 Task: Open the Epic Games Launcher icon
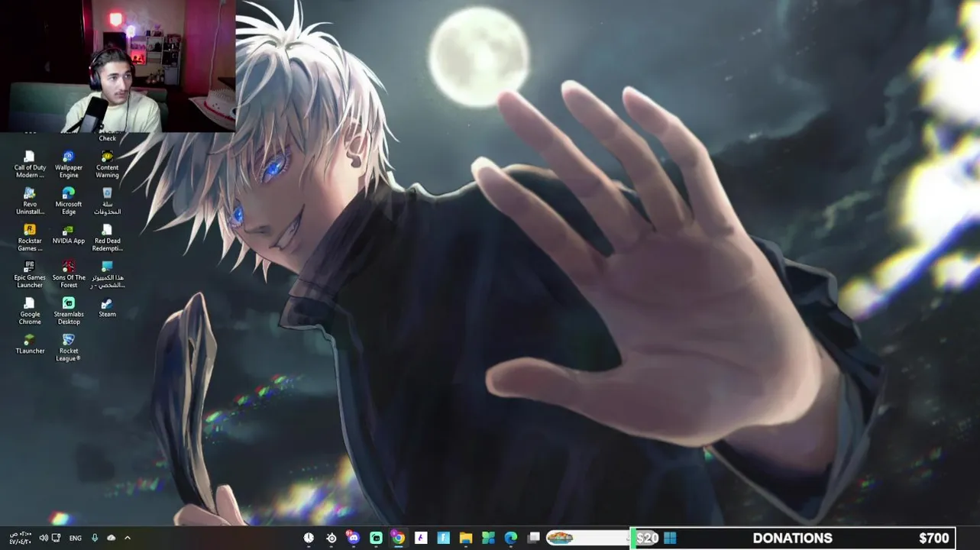(30, 274)
